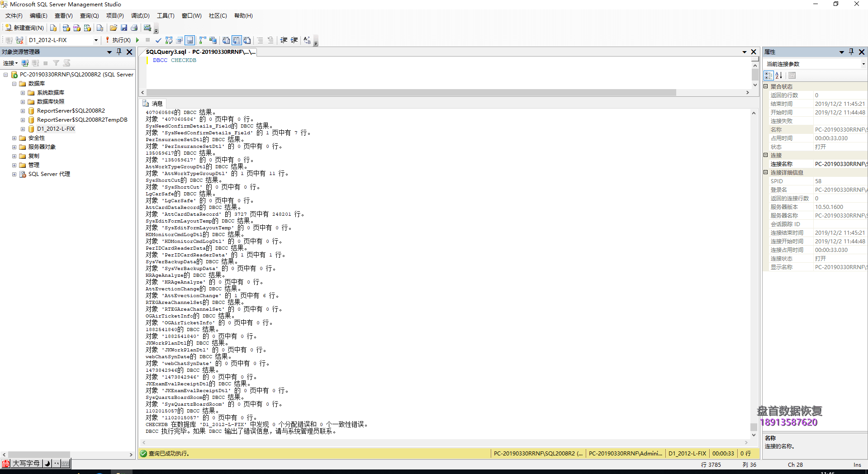Open the Object Explorer window position dropdown
868x474 pixels.
(109, 52)
